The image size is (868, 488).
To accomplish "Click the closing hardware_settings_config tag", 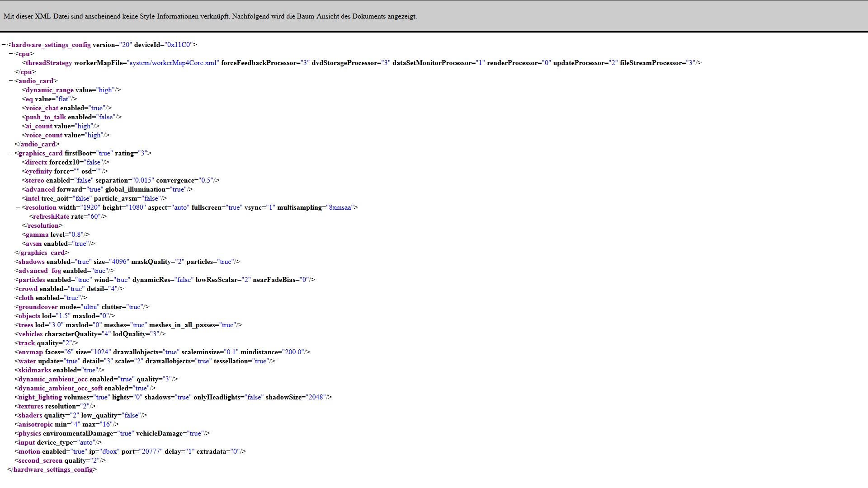I will point(53,469).
